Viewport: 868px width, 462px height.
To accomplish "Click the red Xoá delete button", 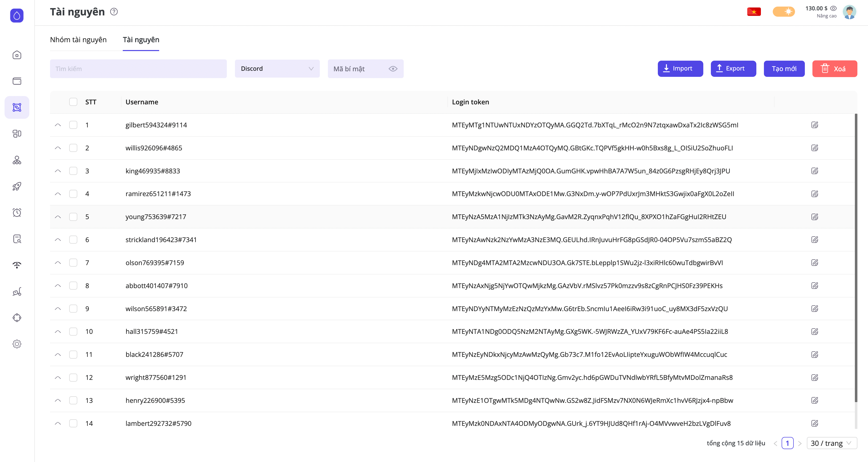I will [834, 69].
